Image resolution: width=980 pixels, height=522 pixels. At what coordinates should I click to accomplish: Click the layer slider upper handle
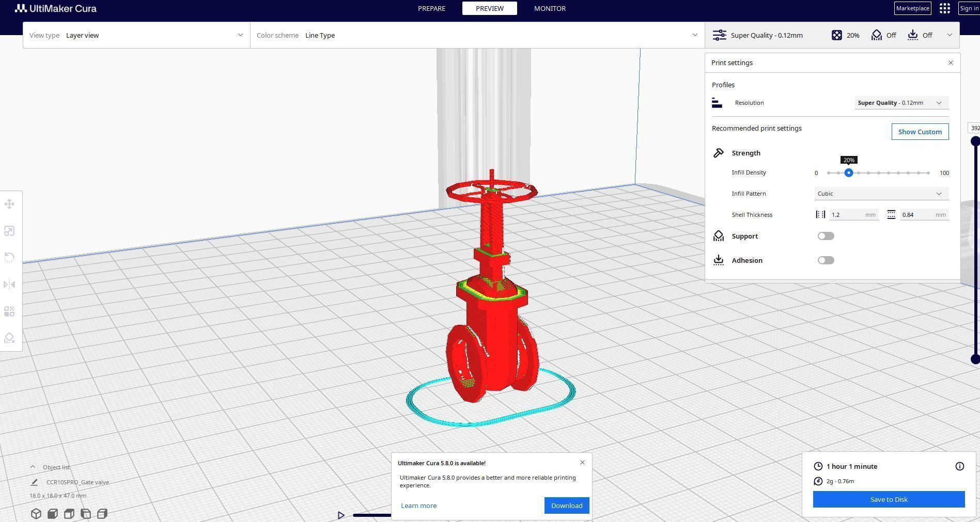click(975, 141)
